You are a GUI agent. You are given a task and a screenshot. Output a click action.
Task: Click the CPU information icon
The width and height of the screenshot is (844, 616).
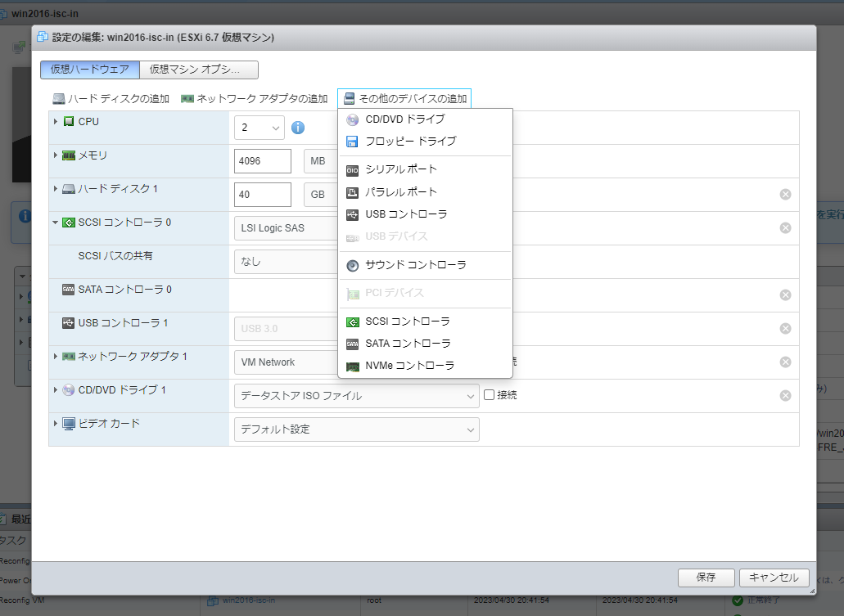(298, 128)
